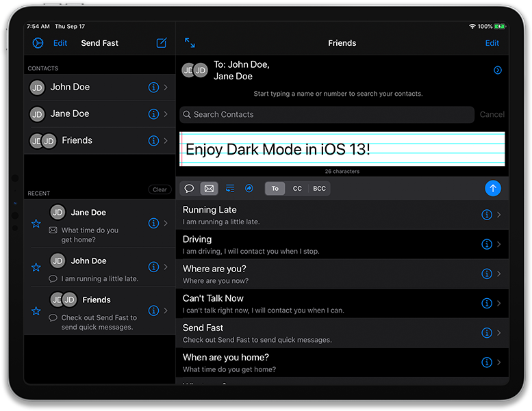Select the email envelope mode
Screen dimensions: 532x411
pyautogui.click(x=209, y=188)
